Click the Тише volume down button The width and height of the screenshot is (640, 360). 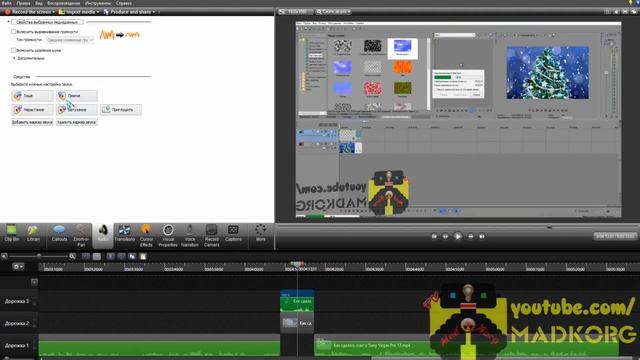coord(32,96)
